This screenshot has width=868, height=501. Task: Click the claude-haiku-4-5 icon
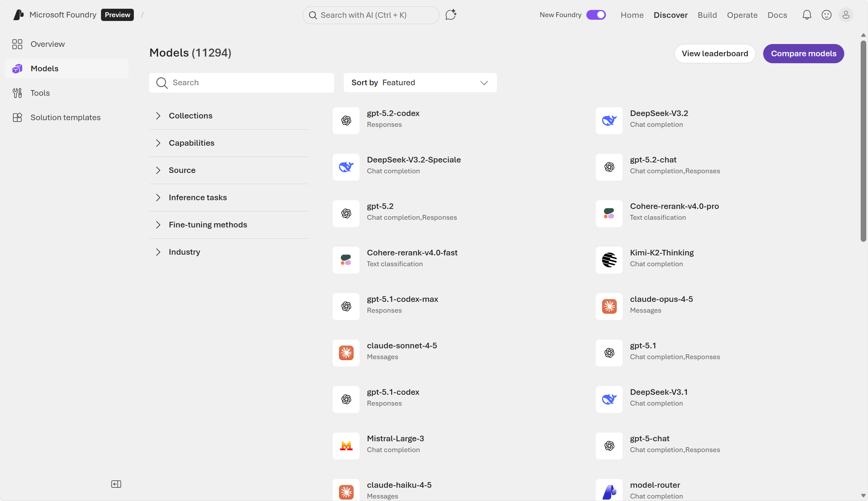click(346, 490)
